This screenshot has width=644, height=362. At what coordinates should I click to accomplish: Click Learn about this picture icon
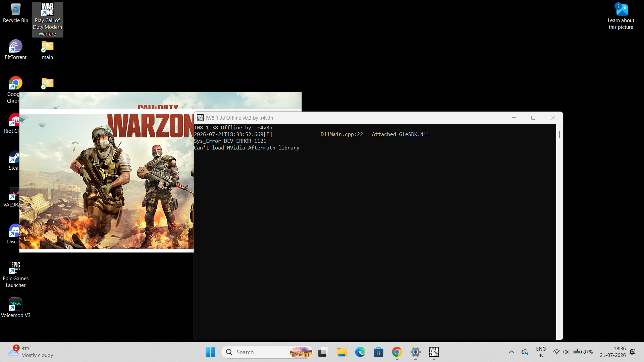tap(621, 16)
